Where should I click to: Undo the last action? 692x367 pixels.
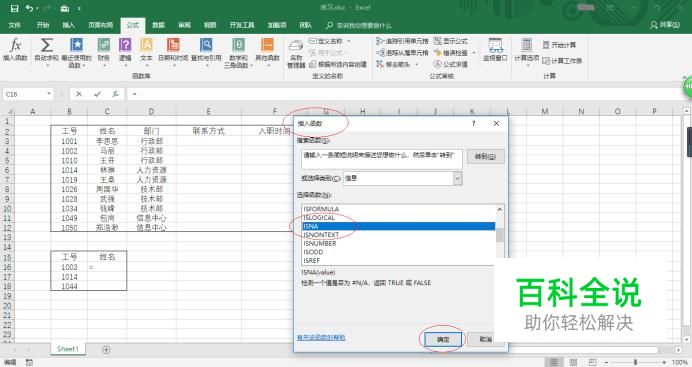[29, 8]
